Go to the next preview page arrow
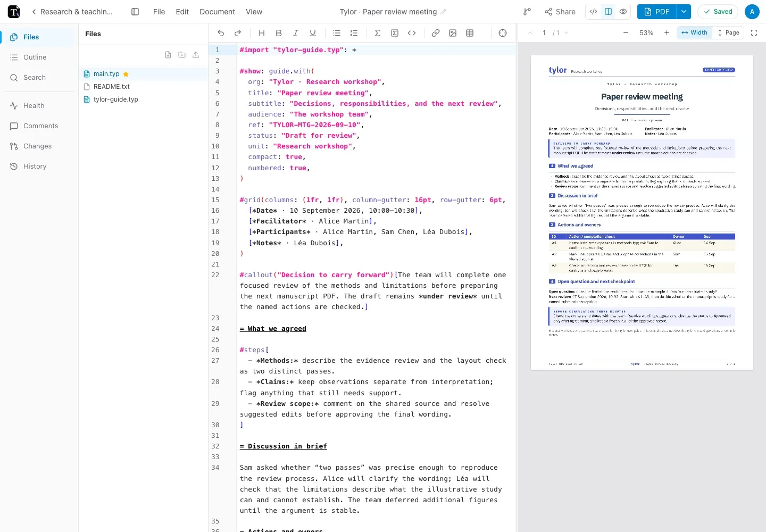The width and height of the screenshot is (766, 532). pos(567,32)
